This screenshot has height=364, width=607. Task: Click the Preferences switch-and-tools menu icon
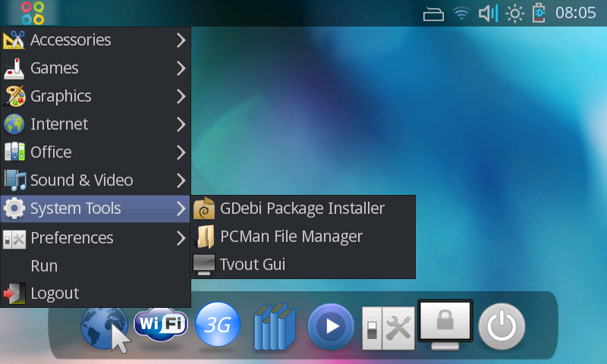14,239
